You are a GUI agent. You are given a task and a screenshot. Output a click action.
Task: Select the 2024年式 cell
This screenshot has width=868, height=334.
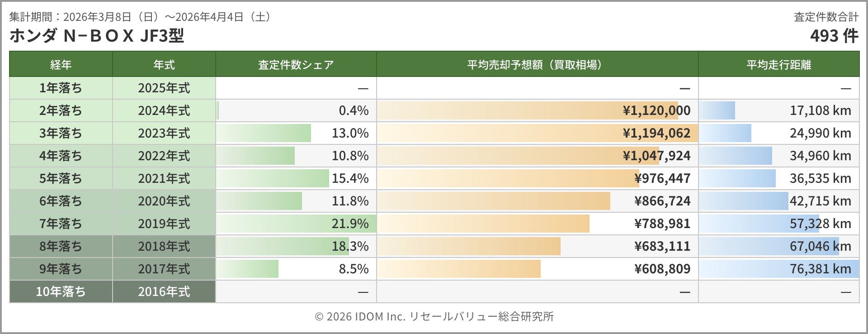[164, 110]
